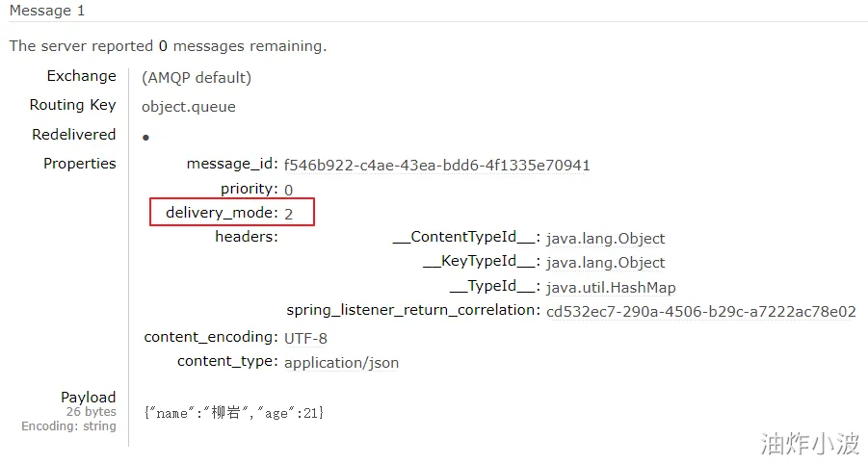Click the __KeyTypeId__ header's java.lang.Object value
Image resolution: width=868 pixels, height=464 pixels.
click(x=605, y=263)
